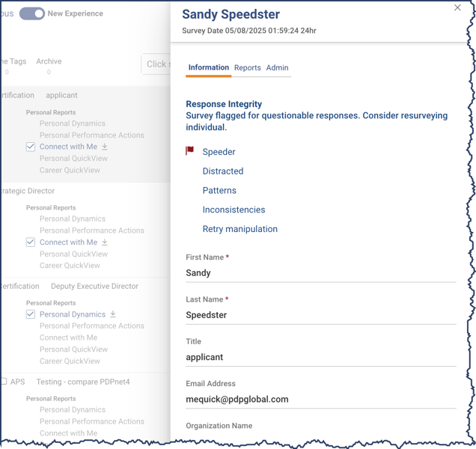Viewport: 476px width, 449px height.
Task: Click Personal Performance Actions under Testing row
Action: (92, 421)
